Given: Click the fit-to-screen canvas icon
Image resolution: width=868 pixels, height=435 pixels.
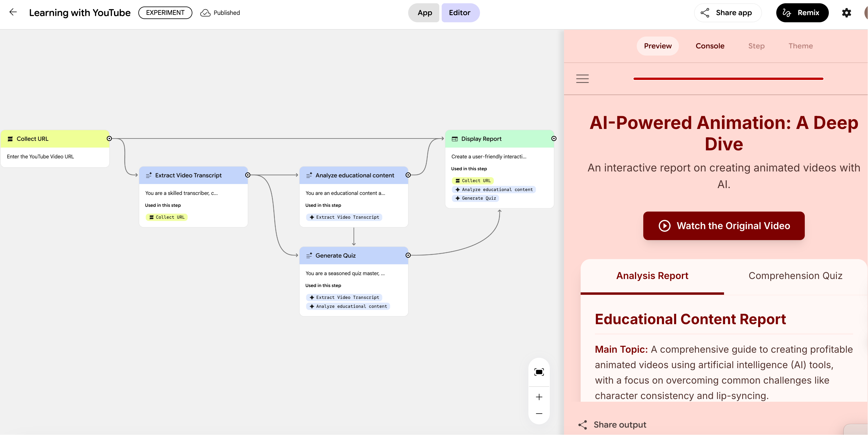Looking at the screenshot, I should click(539, 372).
